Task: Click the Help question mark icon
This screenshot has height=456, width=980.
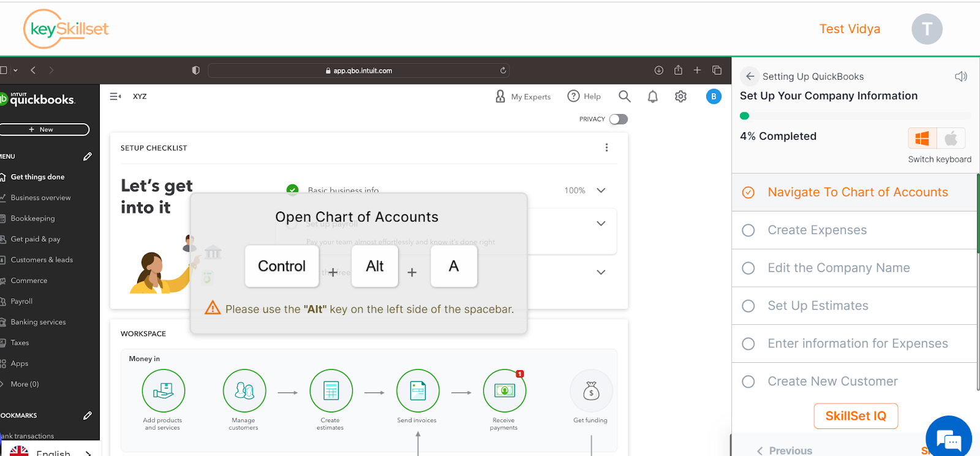Action: [573, 96]
